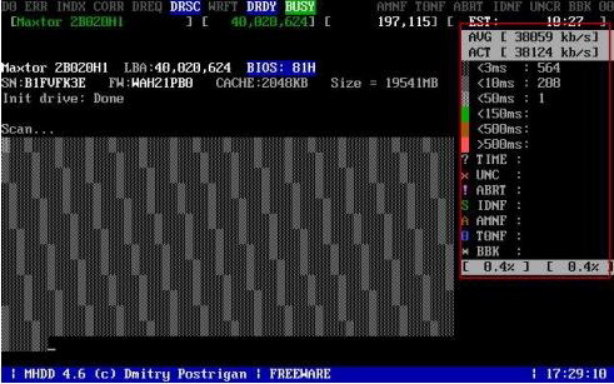The height and width of the screenshot is (384, 614).
Task: Click the question mark TIME symbol in legend
Action: point(465,160)
